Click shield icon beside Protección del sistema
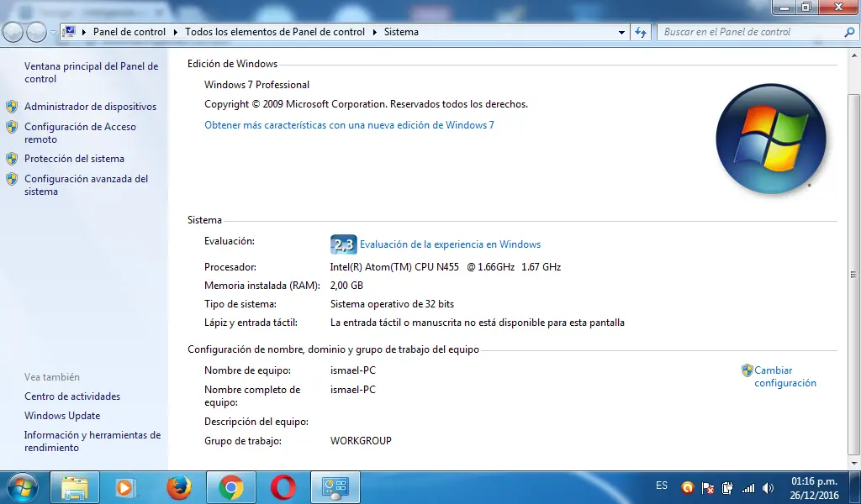This screenshot has height=504, width=861. 12,159
